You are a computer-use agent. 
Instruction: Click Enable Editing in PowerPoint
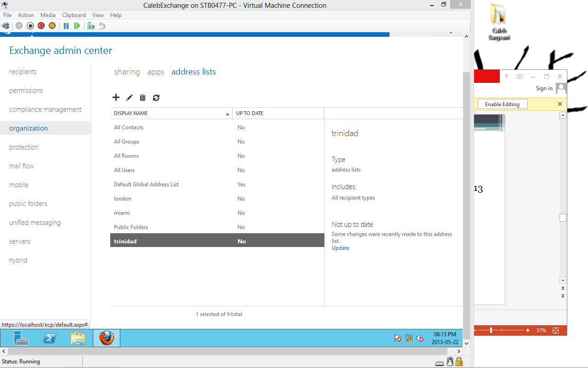point(502,104)
